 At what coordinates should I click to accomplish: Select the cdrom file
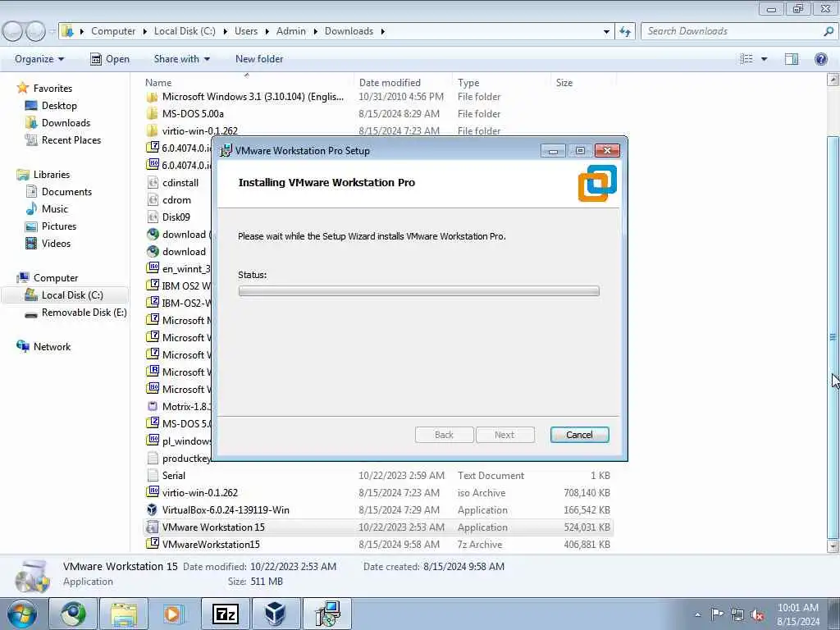176,200
